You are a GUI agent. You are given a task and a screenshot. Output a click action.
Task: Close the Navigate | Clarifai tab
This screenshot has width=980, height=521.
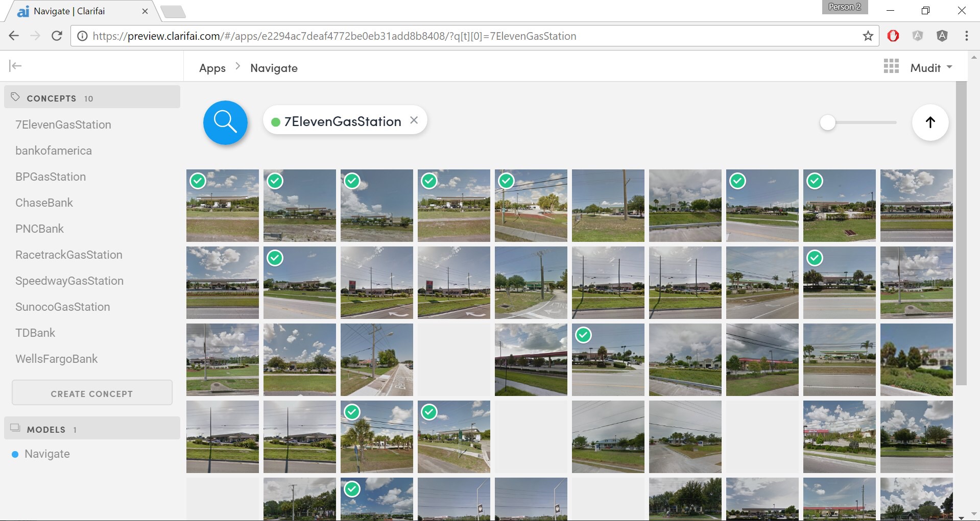145,11
